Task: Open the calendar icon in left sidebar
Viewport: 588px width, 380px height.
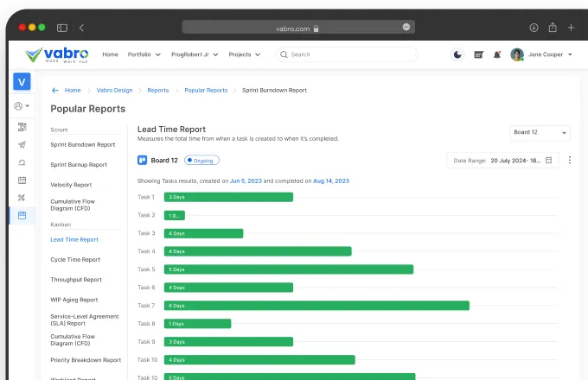Action: (22, 180)
